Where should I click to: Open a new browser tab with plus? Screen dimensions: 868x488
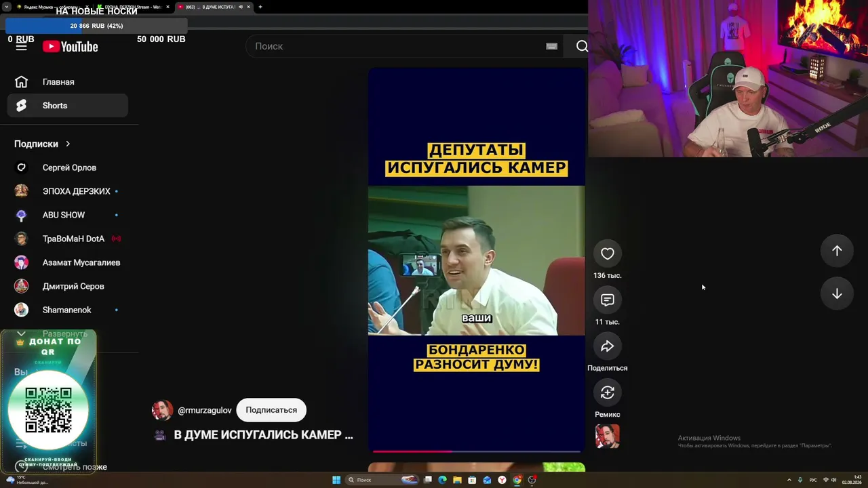260,7
